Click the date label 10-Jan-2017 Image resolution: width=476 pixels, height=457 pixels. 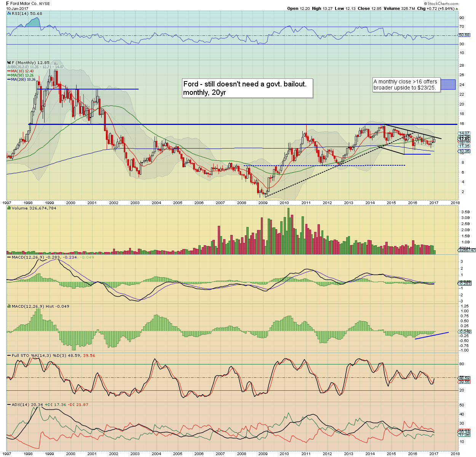pyautogui.click(x=17, y=8)
